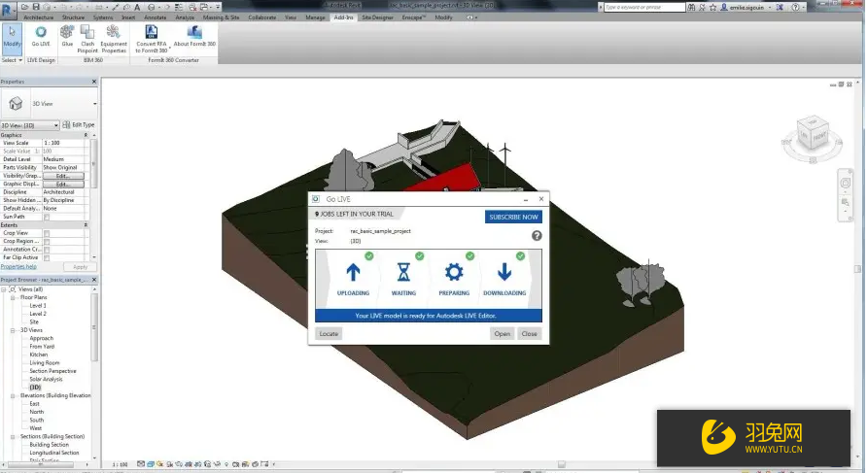Click the Uploading arrow step icon
Viewport: 868px width, 473px height.
coord(353,272)
